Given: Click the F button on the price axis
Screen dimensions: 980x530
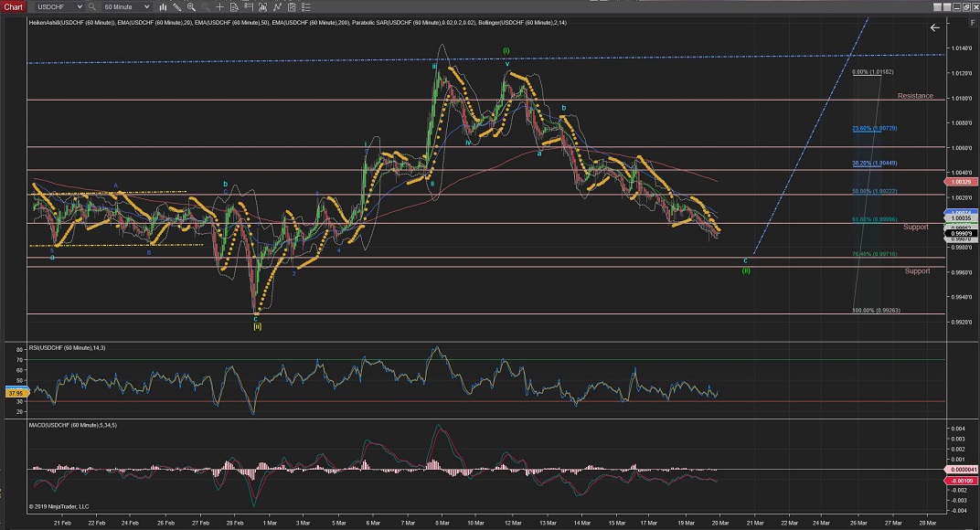Looking at the screenshot, I should click(972, 23).
